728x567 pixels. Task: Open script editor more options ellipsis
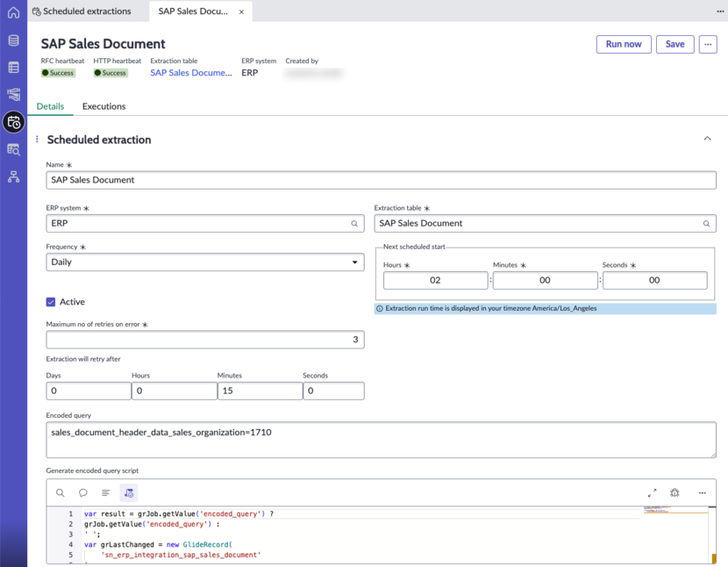[702, 492]
